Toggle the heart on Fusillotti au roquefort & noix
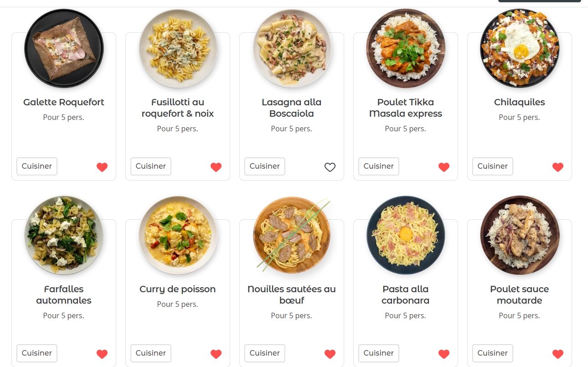The height and width of the screenshot is (367, 588). click(x=216, y=167)
